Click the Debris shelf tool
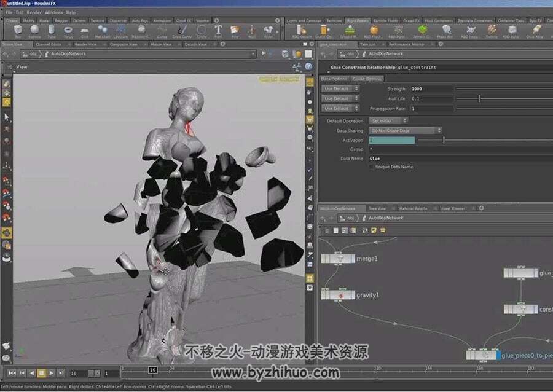The height and width of the screenshot is (392, 553). coord(492,32)
